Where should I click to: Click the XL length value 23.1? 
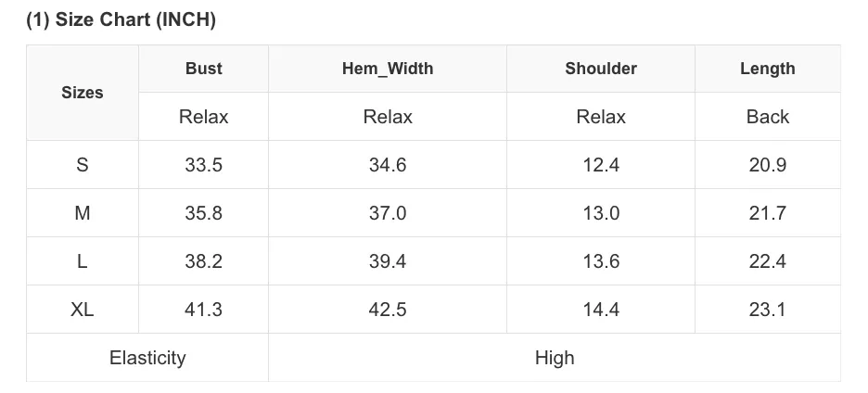coord(767,310)
